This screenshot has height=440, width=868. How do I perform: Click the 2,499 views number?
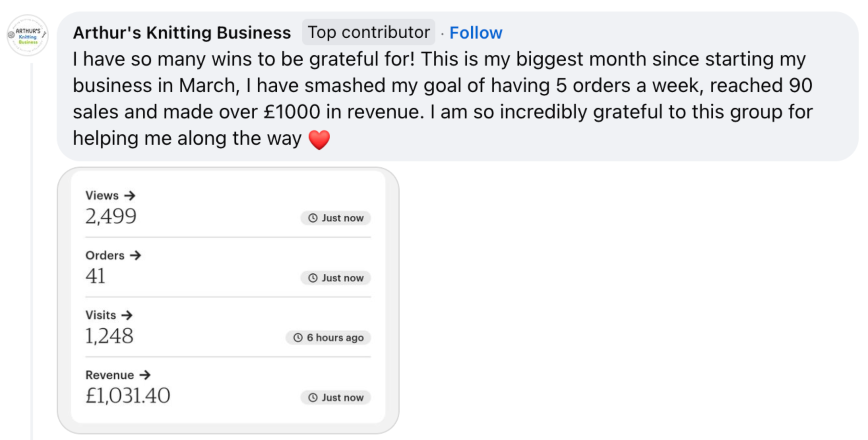coord(111,216)
